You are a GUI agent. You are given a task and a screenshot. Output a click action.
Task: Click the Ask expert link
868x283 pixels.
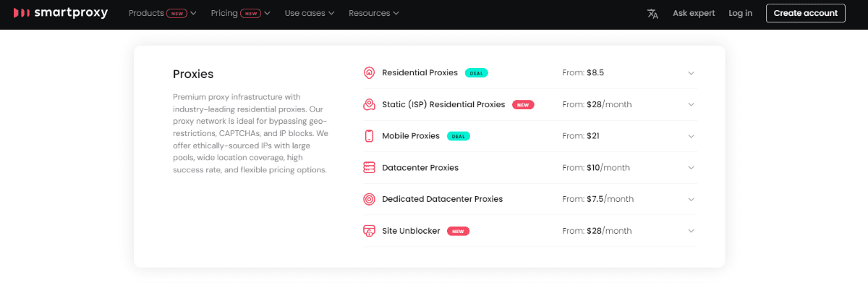694,13
